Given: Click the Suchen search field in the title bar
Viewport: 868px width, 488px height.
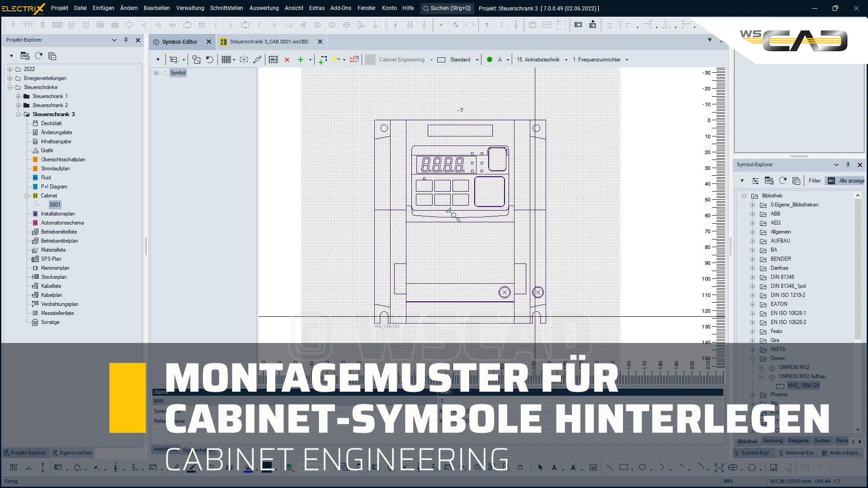Looking at the screenshot, I should point(447,8).
